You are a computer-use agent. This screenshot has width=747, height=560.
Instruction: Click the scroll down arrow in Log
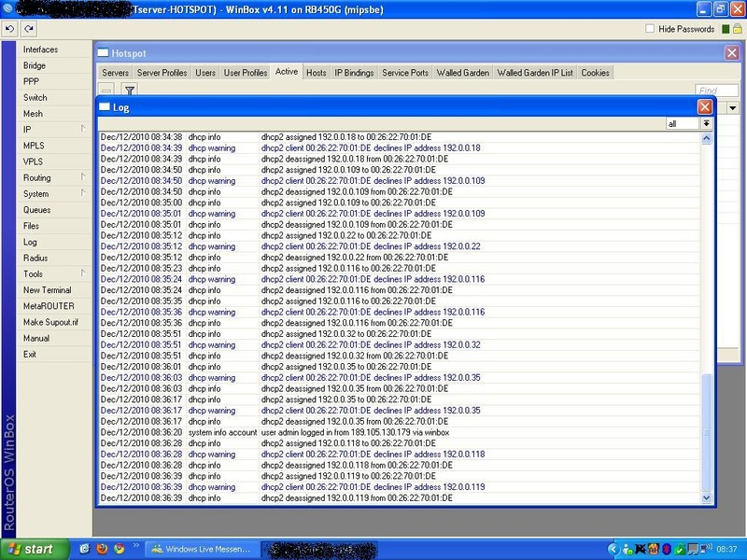(706, 497)
